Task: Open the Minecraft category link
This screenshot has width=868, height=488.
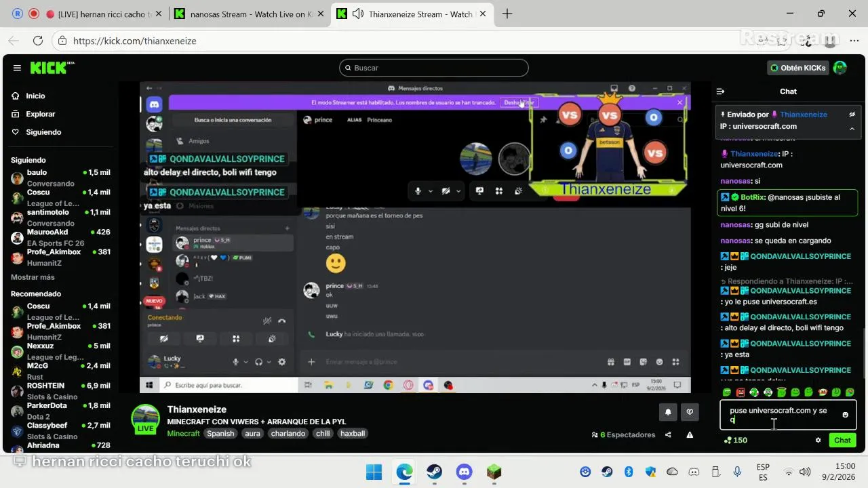Action: (x=183, y=433)
